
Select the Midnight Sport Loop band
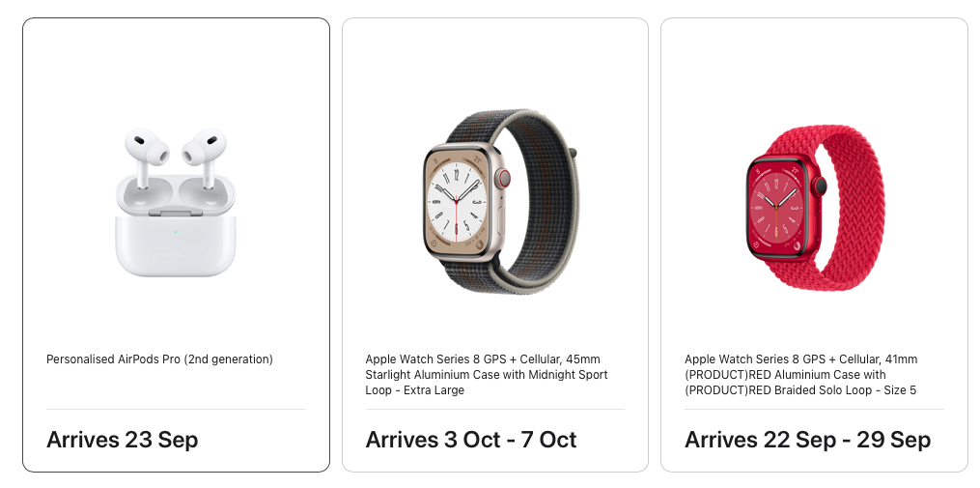click(538, 201)
